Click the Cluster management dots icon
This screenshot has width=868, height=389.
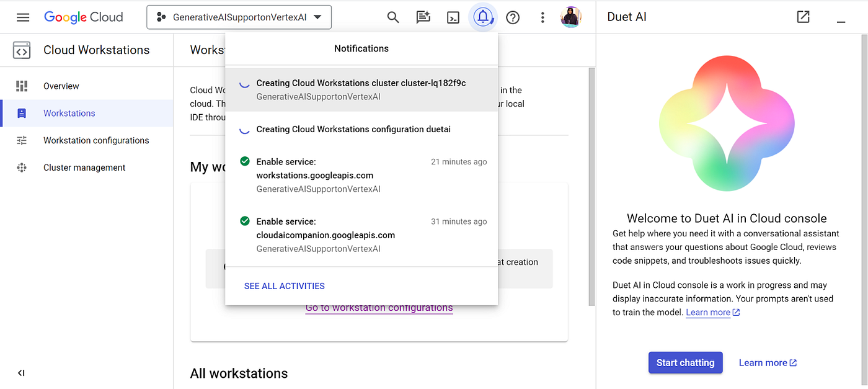click(x=22, y=168)
